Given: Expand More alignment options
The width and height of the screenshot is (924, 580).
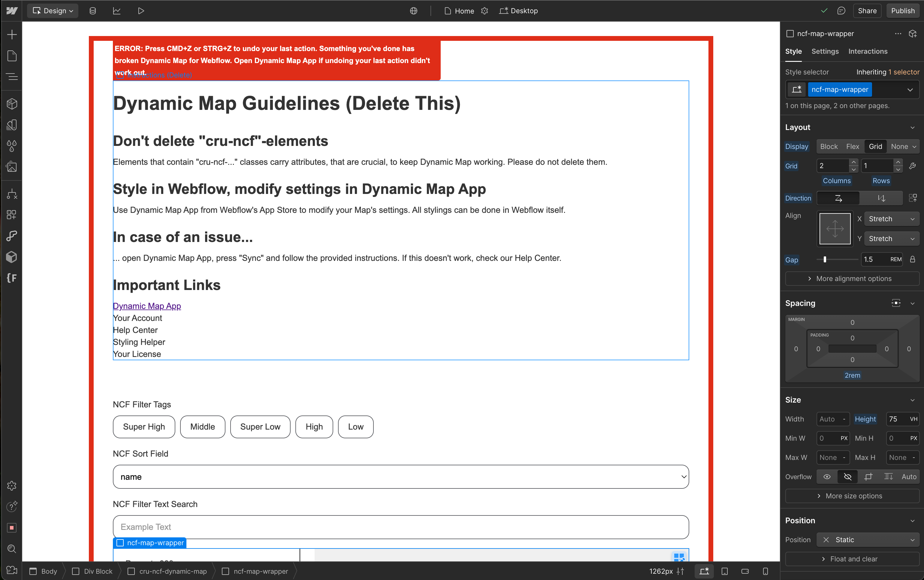Looking at the screenshot, I should [852, 279].
